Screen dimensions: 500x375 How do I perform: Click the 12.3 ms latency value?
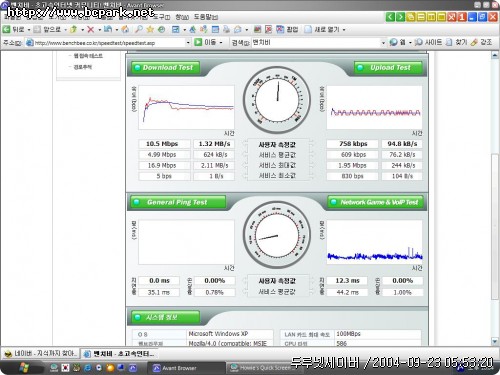coord(347,281)
